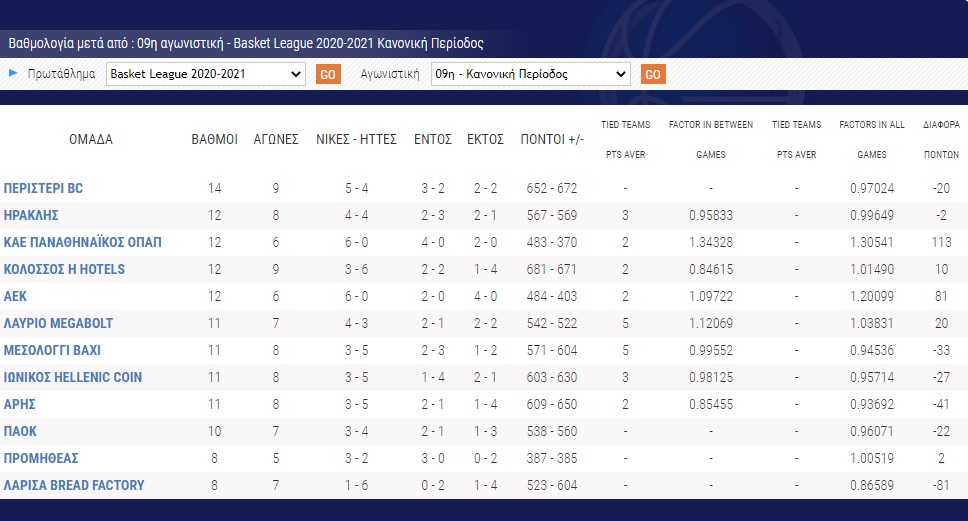The height and width of the screenshot is (521, 968).
Task: Click the ΝΙΚΕΣ - ΗΤΤΕΣ column header
Action: pyautogui.click(x=356, y=140)
